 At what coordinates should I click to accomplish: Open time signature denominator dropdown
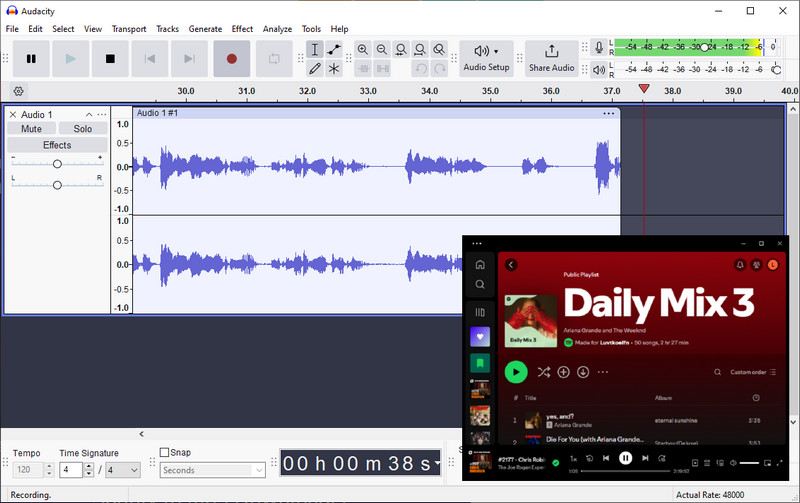(x=123, y=470)
